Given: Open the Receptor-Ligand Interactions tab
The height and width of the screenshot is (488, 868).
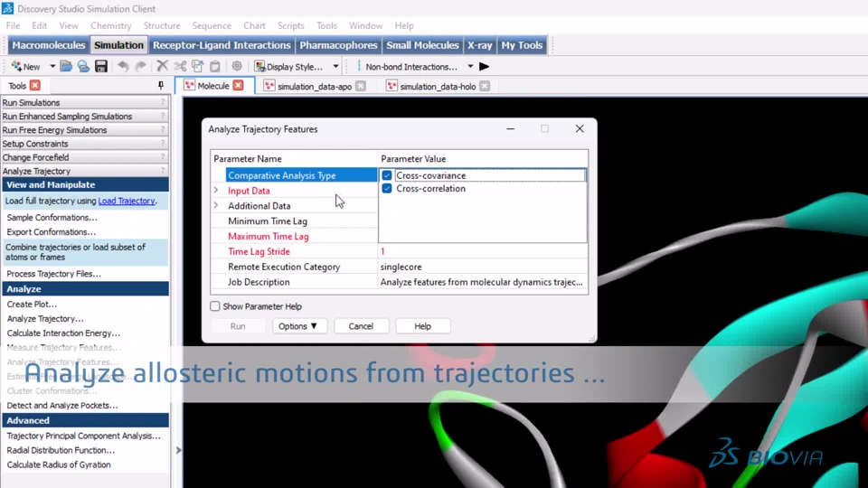Looking at the screenshot, I should click(x=222, y=45).
